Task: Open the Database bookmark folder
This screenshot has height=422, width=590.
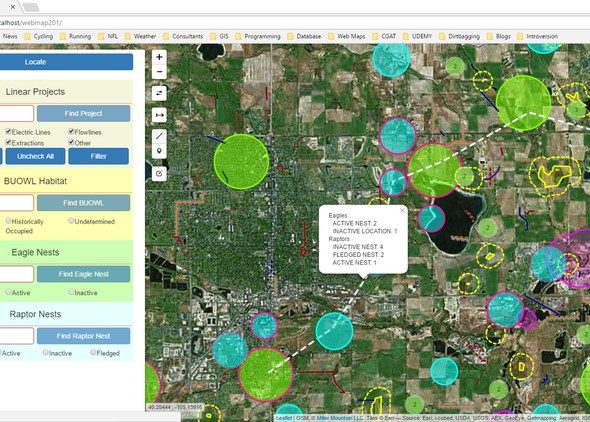Action: pos(304,36)
